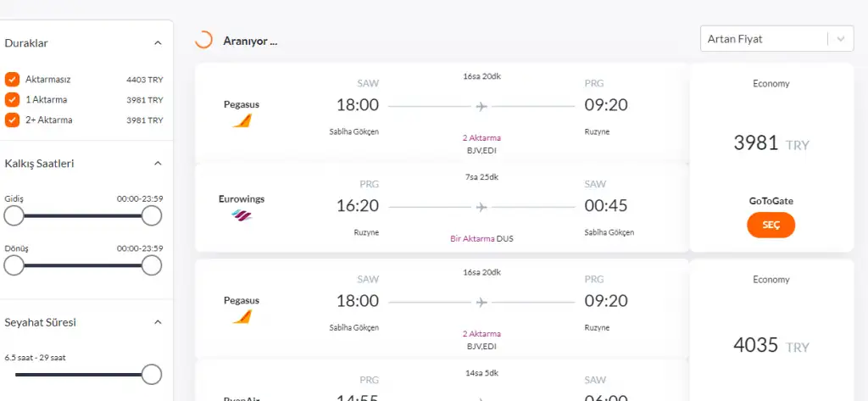Image resolution: width=868 pixels, height=401 pixels.
Task: Click the Bir Aktarma DUS stopover link
Action: pyautogui.click(x=481, y=238)
